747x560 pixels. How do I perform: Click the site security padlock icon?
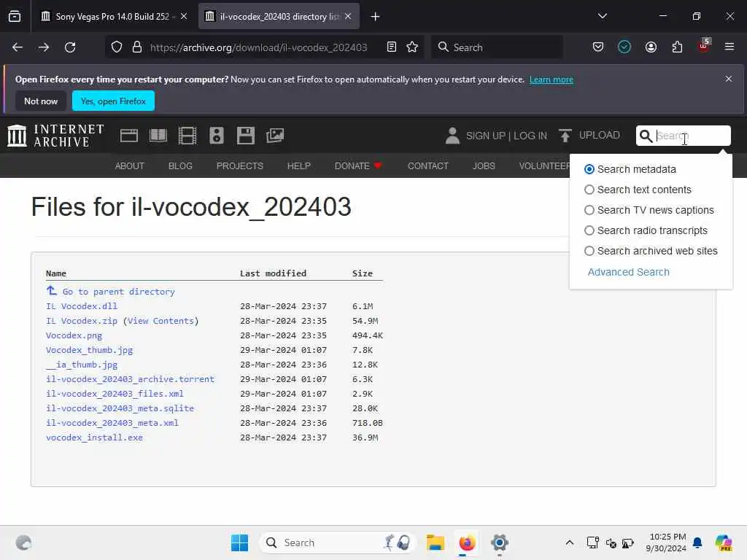click(137, 47)
